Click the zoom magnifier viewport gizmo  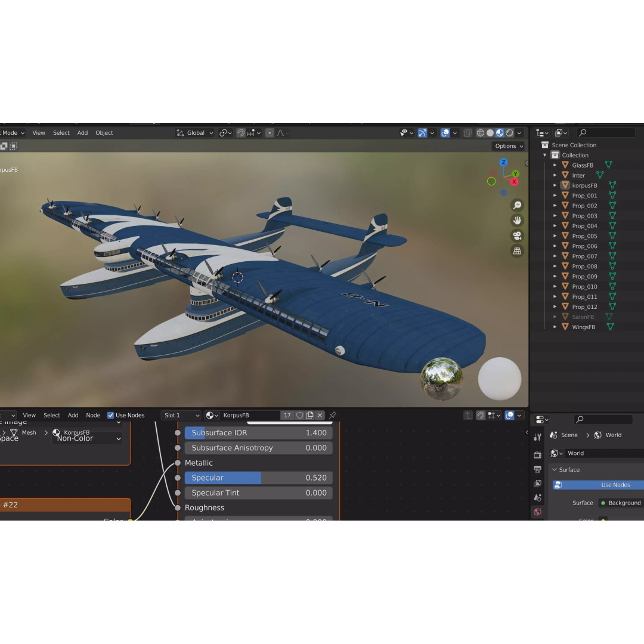517,205
